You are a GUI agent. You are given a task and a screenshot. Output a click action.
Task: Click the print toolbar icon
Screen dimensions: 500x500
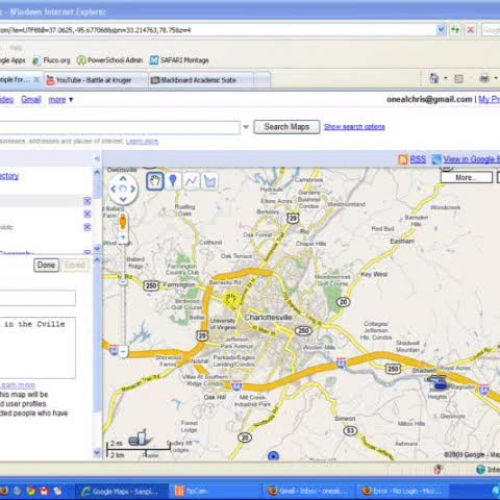(484, 79)
